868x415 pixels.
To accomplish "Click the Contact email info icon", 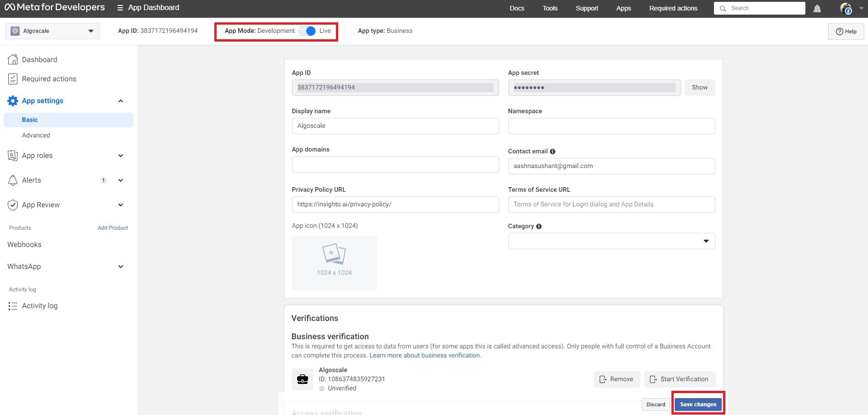I will (x=553, y=152).
